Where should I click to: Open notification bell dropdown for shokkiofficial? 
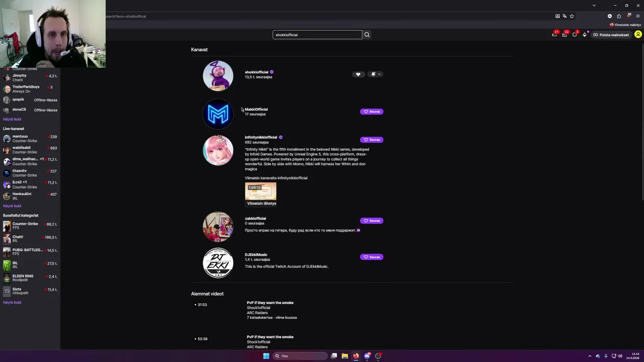[375, 74]
